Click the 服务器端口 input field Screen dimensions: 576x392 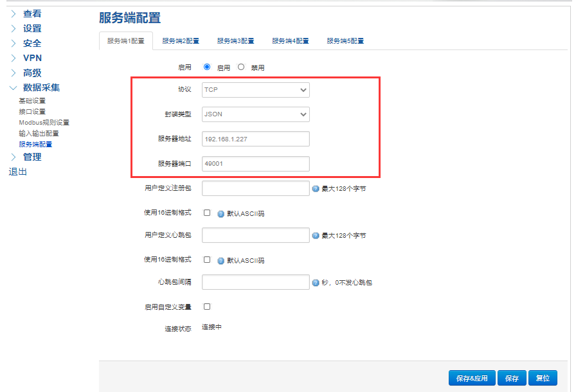256,164
